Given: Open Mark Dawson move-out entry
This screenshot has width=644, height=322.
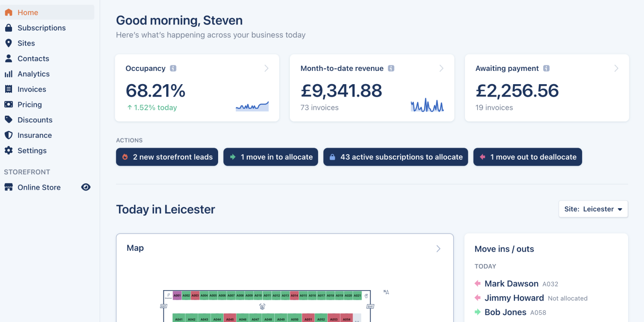Looking at the screenshot, I should [511, 284].
